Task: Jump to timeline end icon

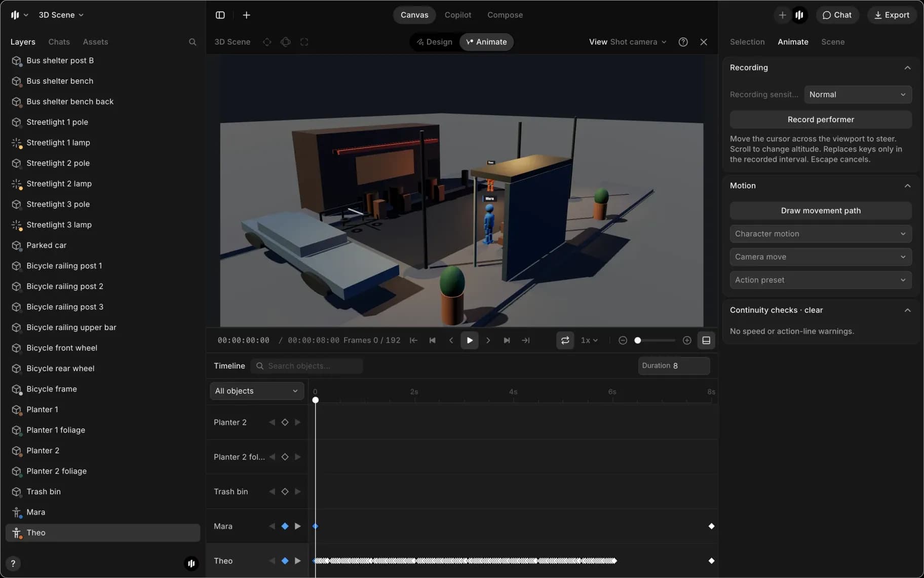Action: (525, 340)
